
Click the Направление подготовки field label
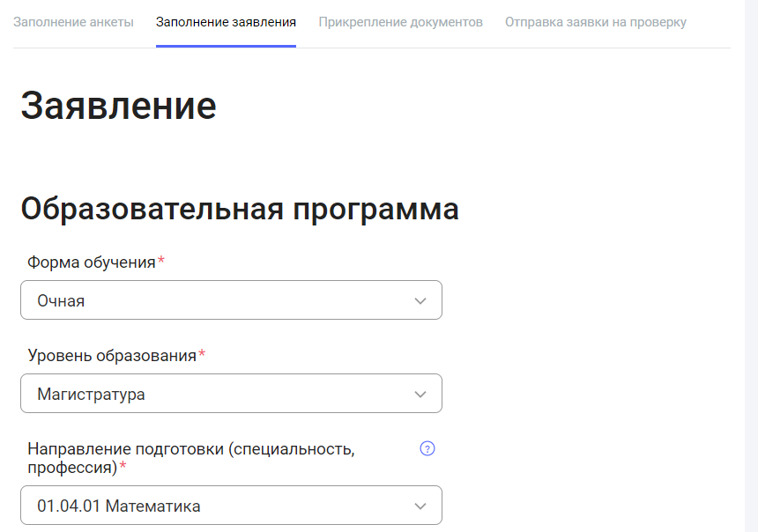(190, 449)
